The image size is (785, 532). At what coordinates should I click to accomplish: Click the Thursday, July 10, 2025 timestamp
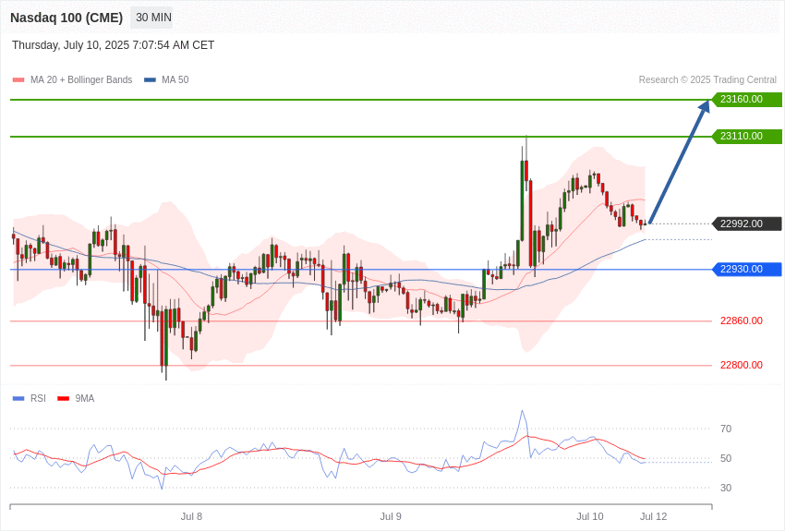click(114, 45)
